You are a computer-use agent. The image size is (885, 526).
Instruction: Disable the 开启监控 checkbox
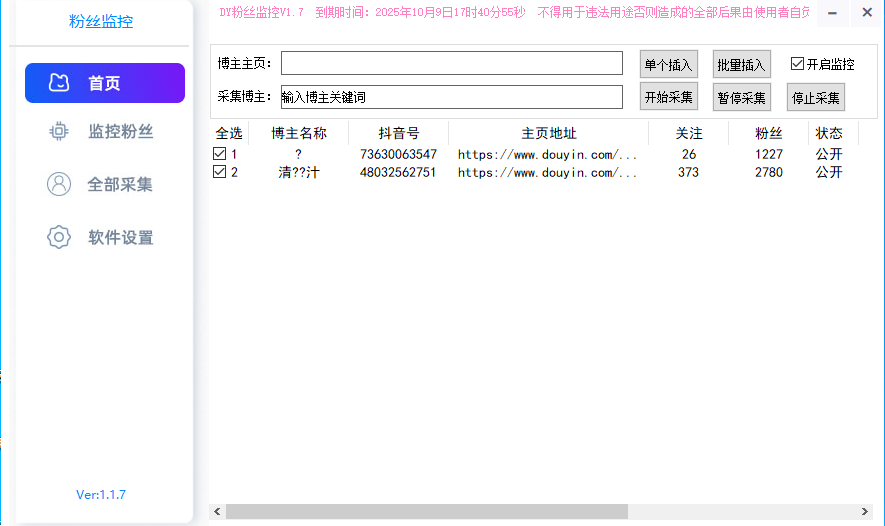click(797, 64)
